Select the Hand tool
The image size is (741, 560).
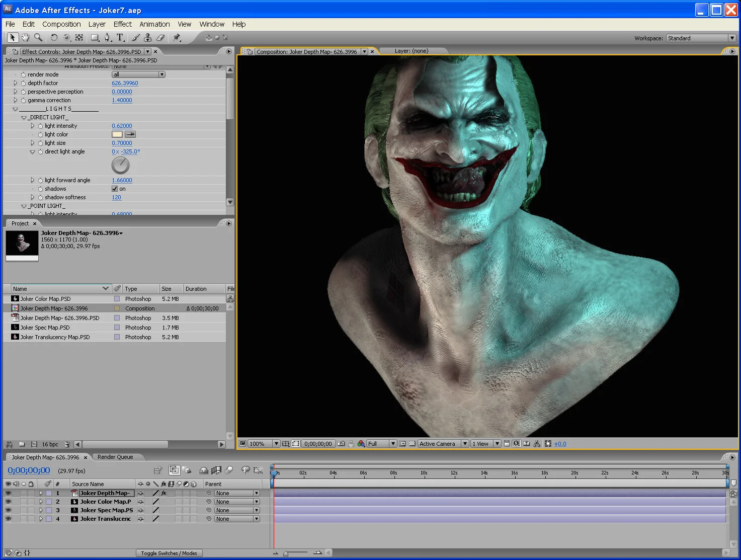(25, 38)
